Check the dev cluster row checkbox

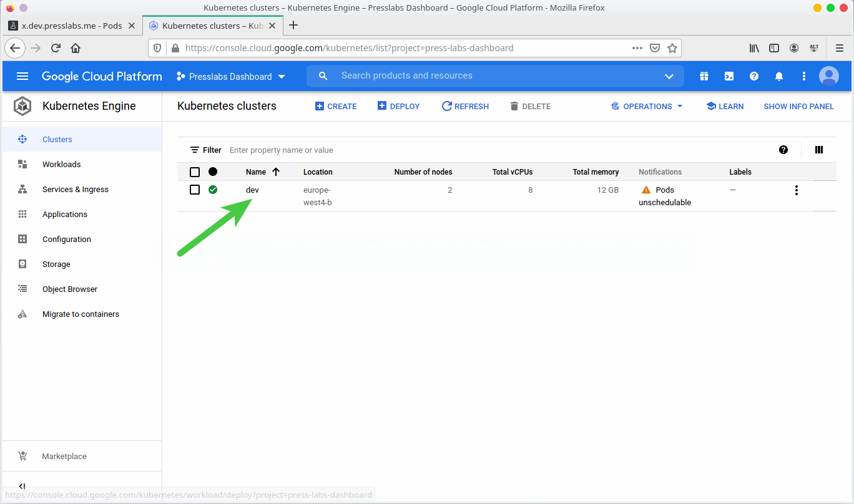(x=195, y=190)
